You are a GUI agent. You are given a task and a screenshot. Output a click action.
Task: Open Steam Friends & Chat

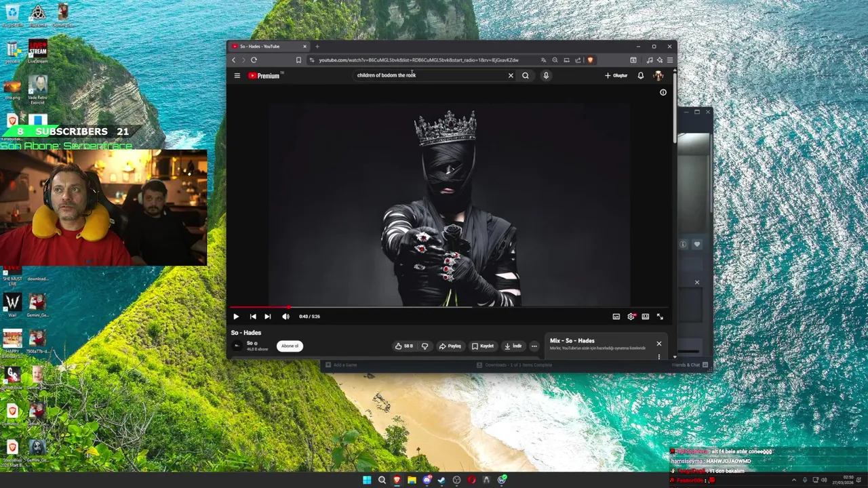pyautogui.click(x=690, y=365)
